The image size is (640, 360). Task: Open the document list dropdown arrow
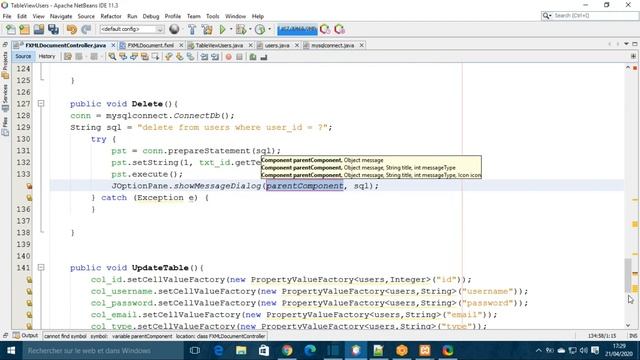pyautogui.click(x=626, y=44)
